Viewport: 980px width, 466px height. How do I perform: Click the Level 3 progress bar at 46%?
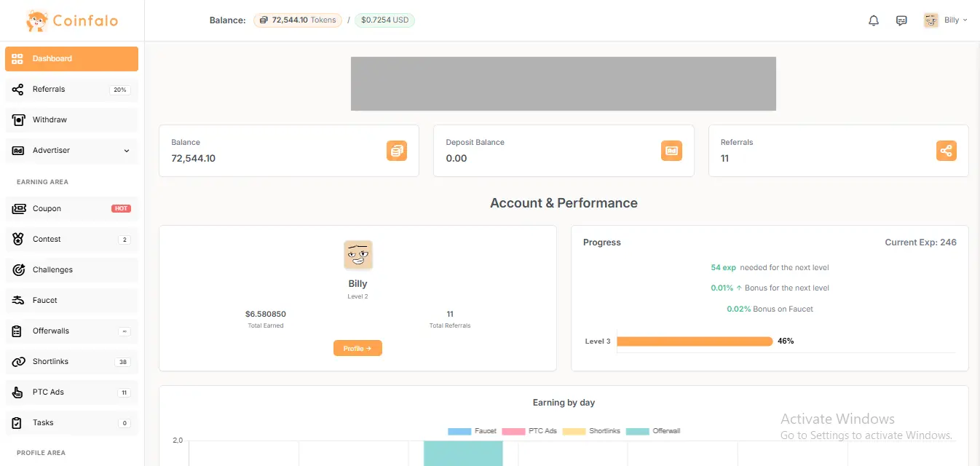695,341
